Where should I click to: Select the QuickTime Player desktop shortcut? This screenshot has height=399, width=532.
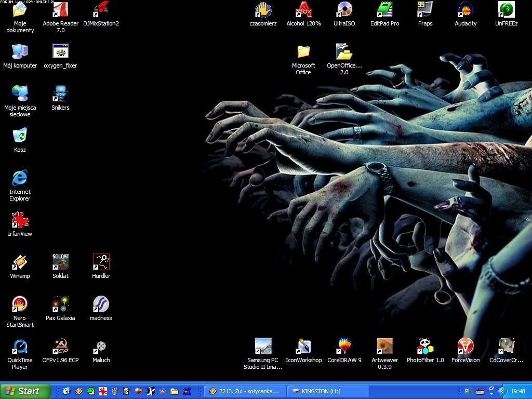[20, 353]
